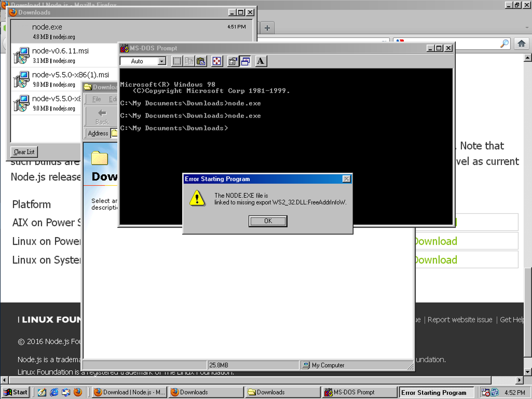Open the File menu in the Downloads folder window
Screen dimensions: 532x399
coord(96,99)
